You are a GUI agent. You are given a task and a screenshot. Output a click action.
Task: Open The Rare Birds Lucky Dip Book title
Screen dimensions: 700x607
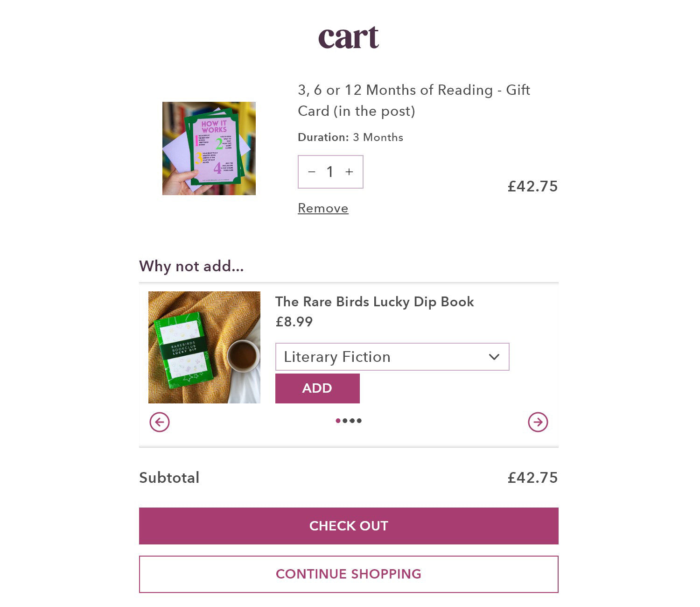coord(374,302)
